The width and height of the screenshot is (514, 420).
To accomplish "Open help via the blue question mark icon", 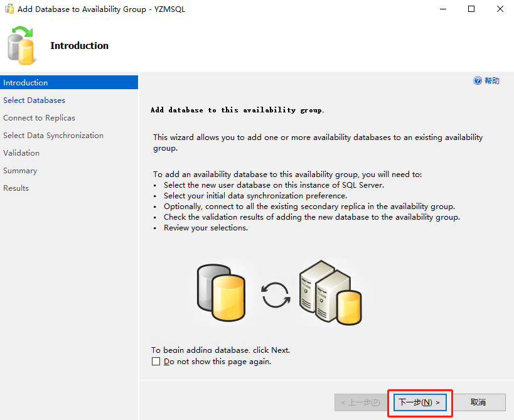I will click(x=478, y=81).
